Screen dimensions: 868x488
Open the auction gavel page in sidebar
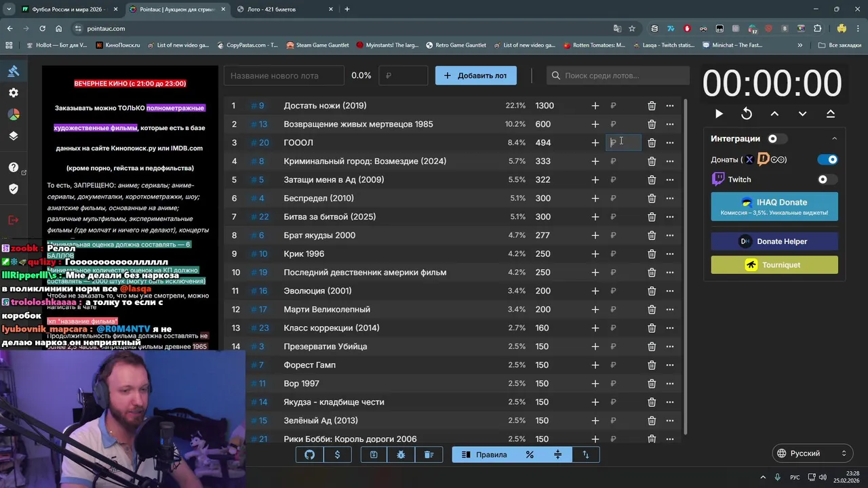pos(14,71)
